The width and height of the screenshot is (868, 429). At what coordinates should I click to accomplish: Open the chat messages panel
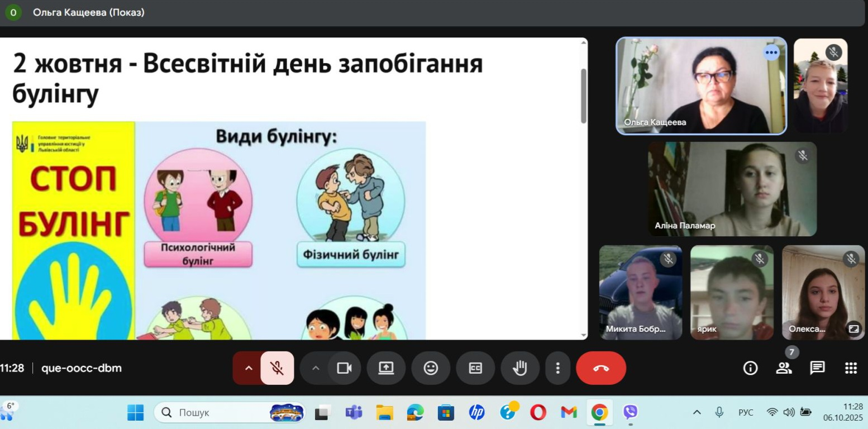click(817, 368)
